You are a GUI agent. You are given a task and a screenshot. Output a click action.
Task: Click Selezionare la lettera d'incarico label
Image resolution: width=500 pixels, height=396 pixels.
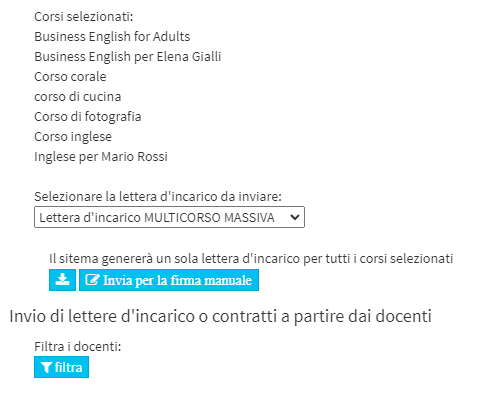coord(158,197)
